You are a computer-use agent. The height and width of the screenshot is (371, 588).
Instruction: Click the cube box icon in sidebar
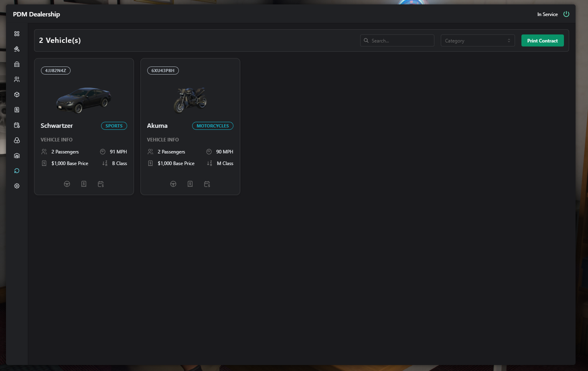(x=17, y=95)
